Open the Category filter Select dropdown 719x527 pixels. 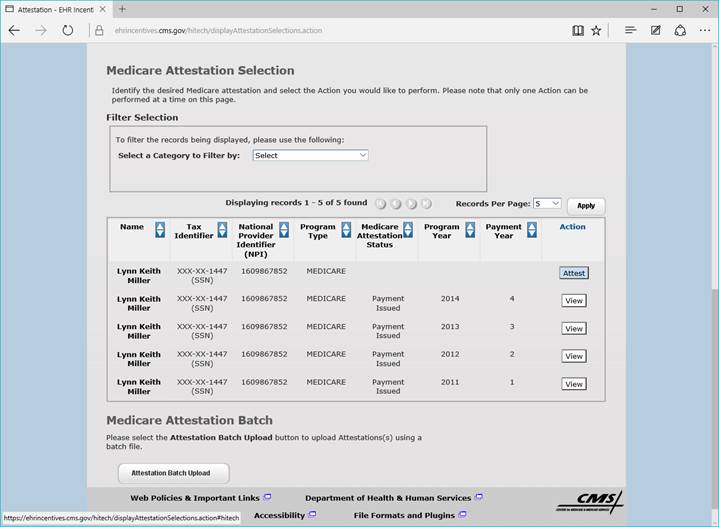(310, 155)
